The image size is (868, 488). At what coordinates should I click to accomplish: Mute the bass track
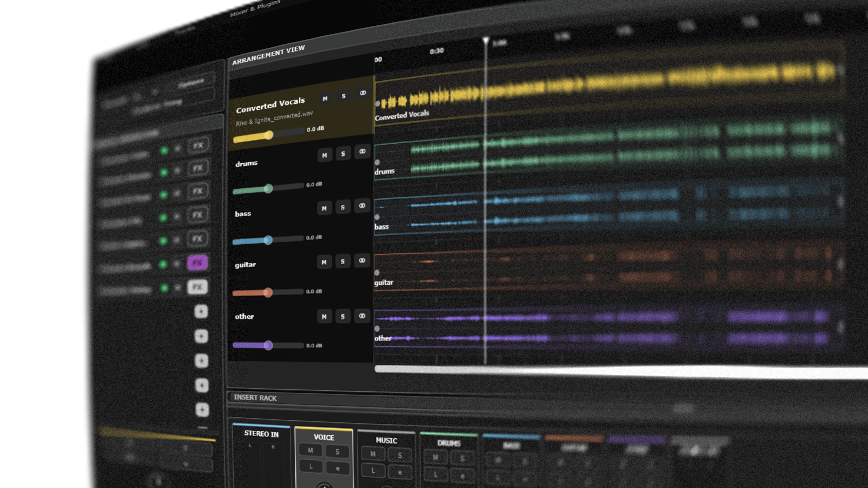(324, 208)
